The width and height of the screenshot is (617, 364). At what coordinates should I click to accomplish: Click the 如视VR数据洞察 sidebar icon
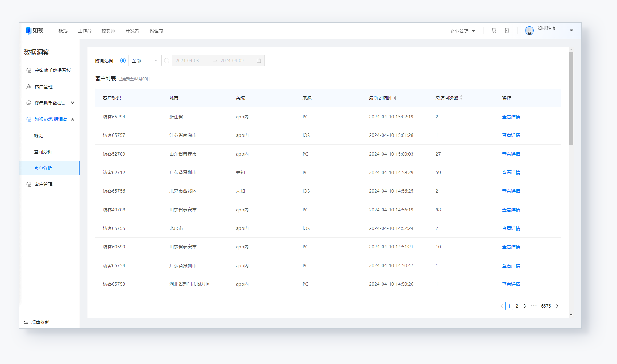(29, 119)
